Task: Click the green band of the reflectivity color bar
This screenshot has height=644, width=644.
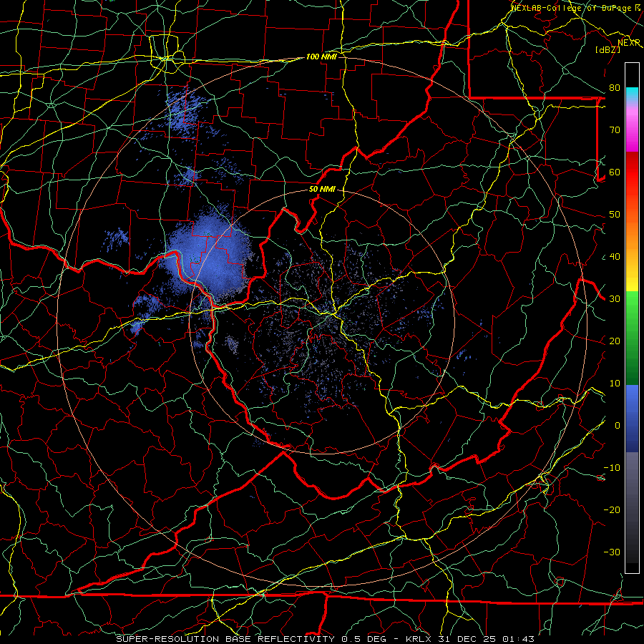Action: 632,338
